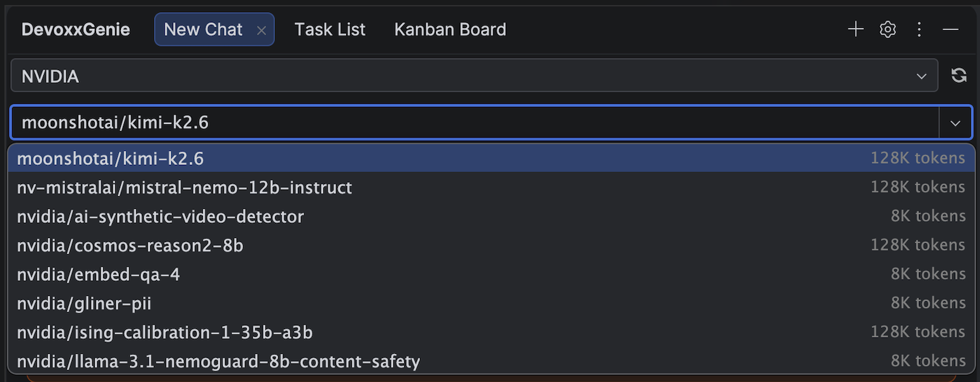Click the minimize panel dash icon
Viewport: 980px width, 382px height.
click(951, 29)
